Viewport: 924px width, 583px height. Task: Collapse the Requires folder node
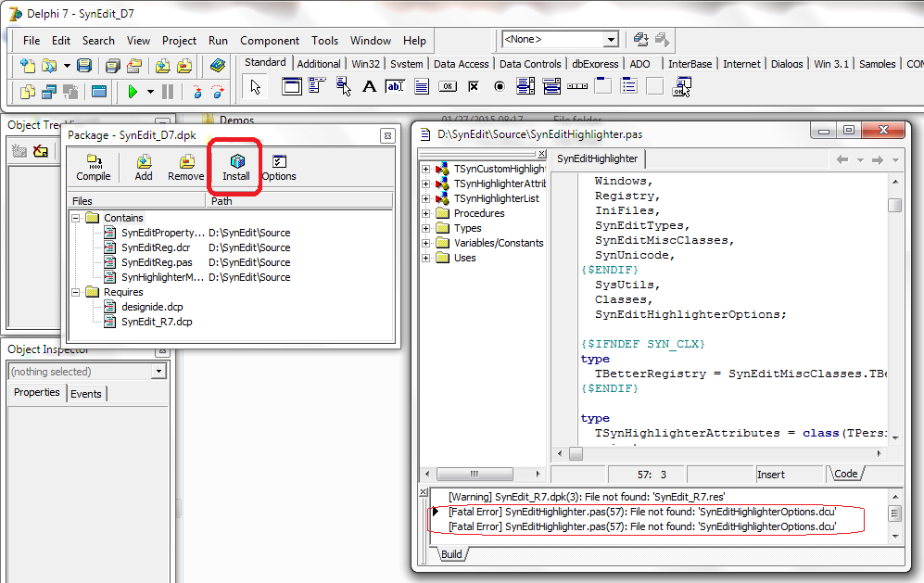[75, 292]
